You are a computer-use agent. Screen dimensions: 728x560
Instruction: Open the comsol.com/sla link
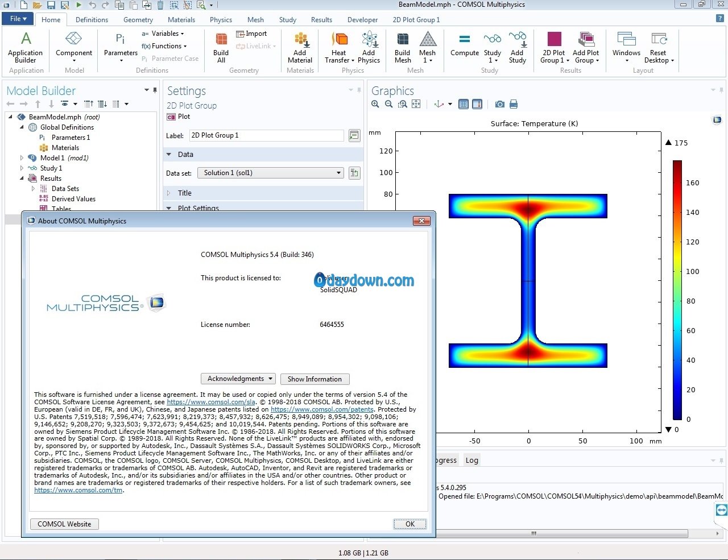point(211,402)
